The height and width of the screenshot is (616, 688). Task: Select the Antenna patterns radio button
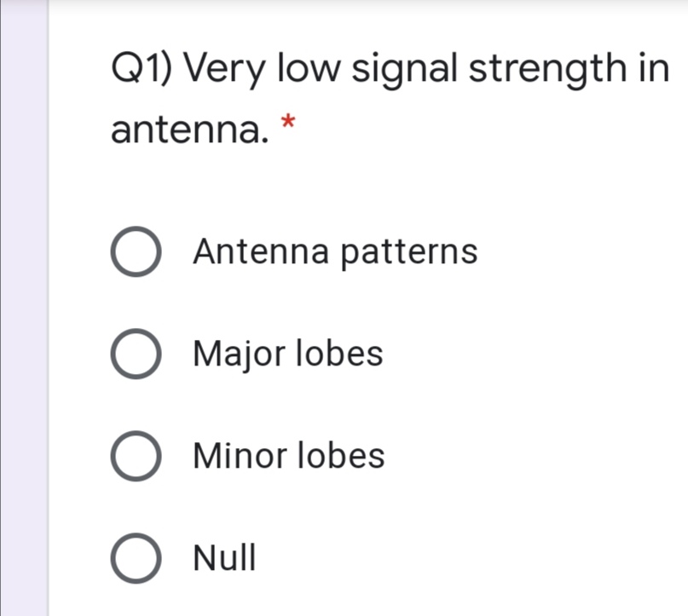136,252
